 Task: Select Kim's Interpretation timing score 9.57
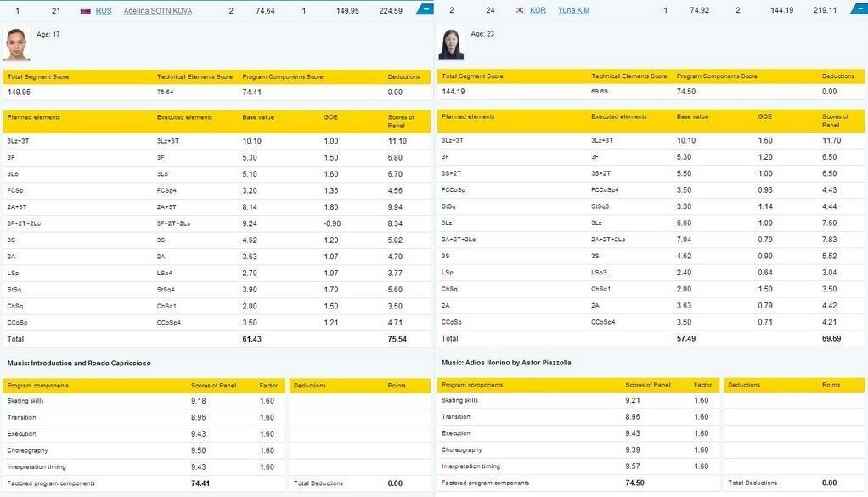click(x=633, y=466)
